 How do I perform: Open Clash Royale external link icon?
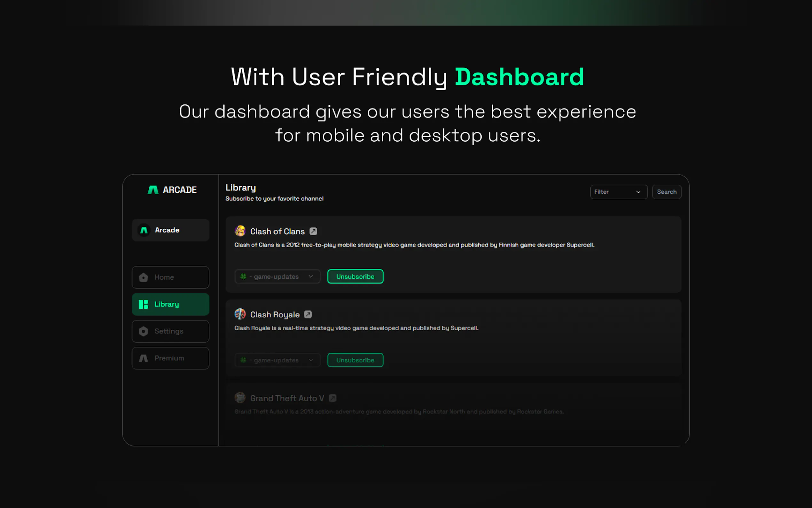point(308,314)
